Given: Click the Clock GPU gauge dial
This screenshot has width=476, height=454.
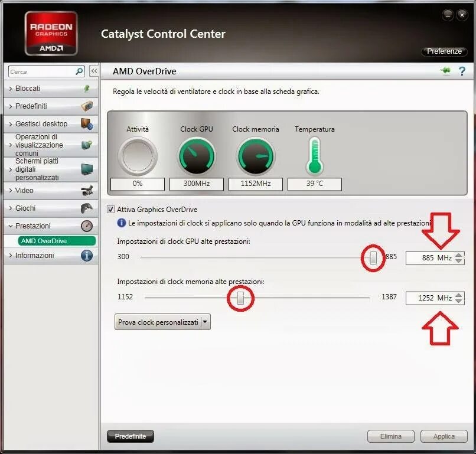Looking at the screenshot, I should click(x=197, y=156).
